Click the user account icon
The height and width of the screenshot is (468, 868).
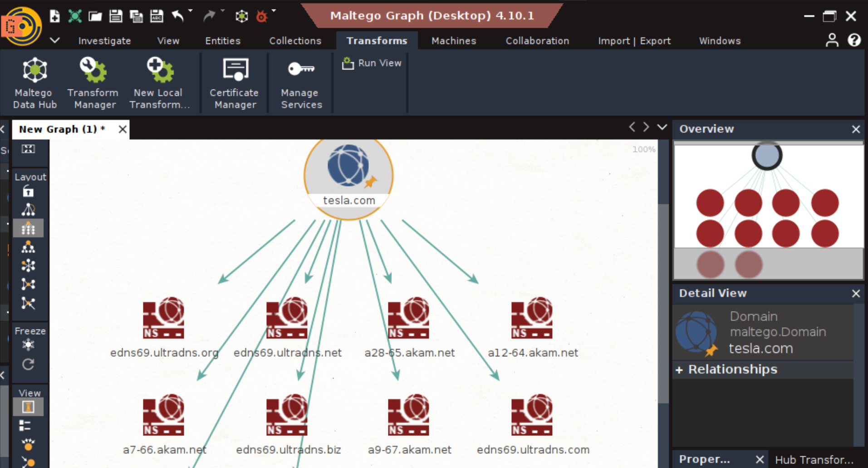(x=832, y=40)
